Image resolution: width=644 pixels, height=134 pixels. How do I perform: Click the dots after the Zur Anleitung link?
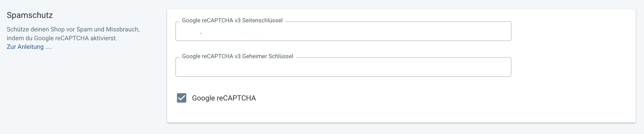click(x=49, y=47)
